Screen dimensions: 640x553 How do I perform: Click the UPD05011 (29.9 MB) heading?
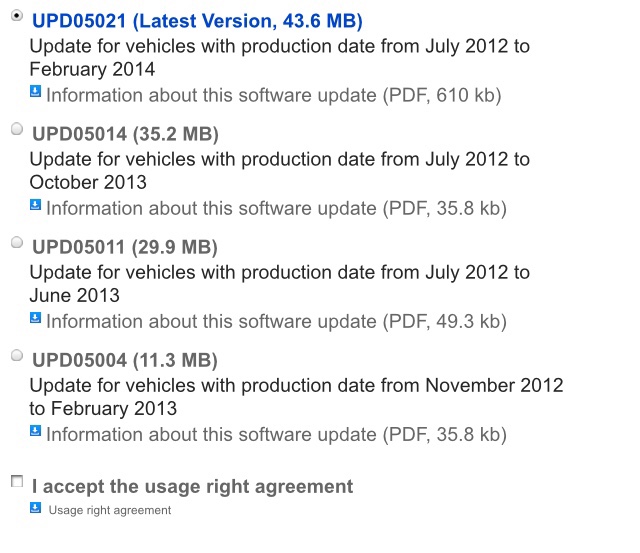125,247
